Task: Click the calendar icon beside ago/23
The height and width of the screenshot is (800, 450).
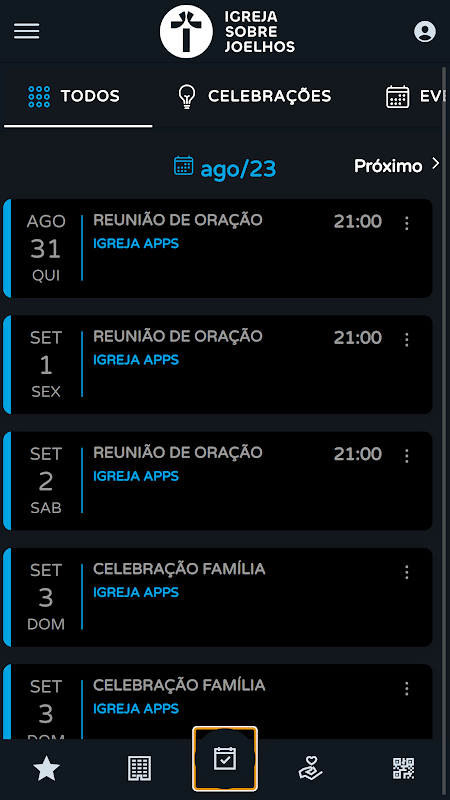Action: point(184,166)
